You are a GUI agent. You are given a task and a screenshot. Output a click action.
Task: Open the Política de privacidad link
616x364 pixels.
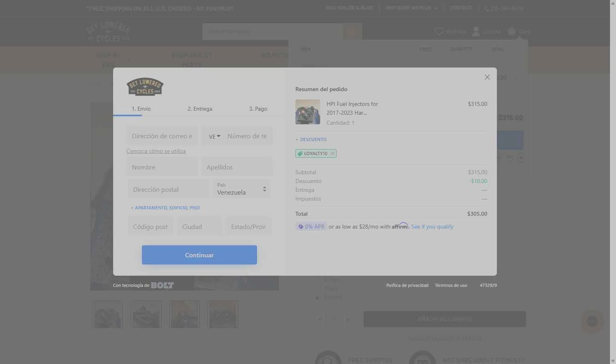click(407, 285)
